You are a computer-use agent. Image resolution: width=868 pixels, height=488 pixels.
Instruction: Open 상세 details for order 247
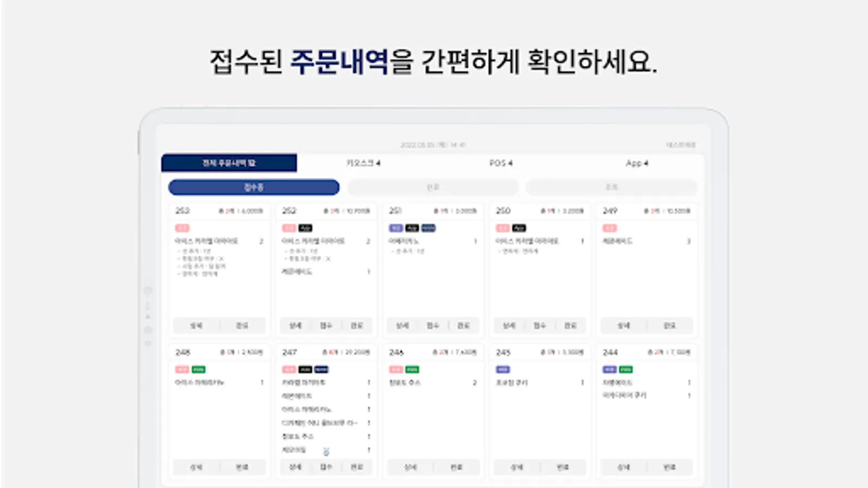click(295, 467)
